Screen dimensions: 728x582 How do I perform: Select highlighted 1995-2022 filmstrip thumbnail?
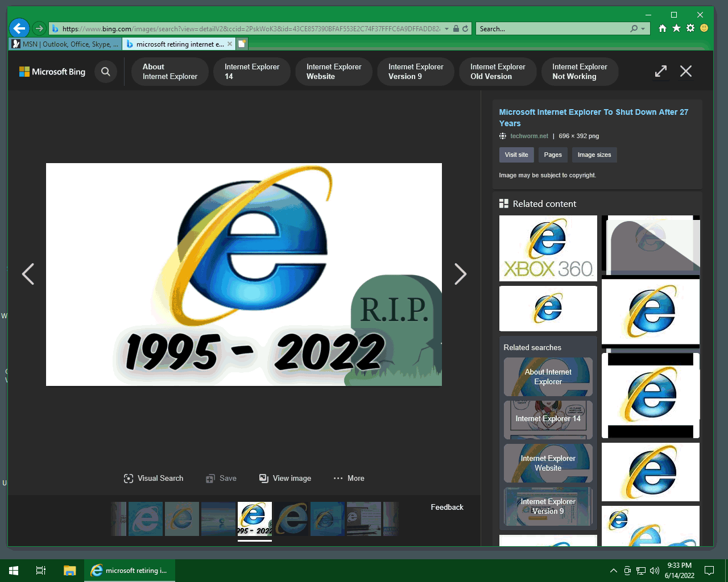tap(255, 519)
